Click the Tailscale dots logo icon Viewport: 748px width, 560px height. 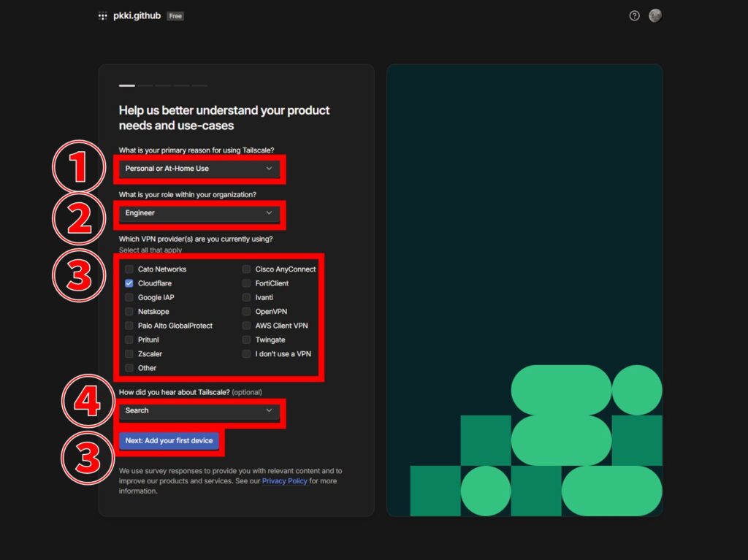pos(102,16)
